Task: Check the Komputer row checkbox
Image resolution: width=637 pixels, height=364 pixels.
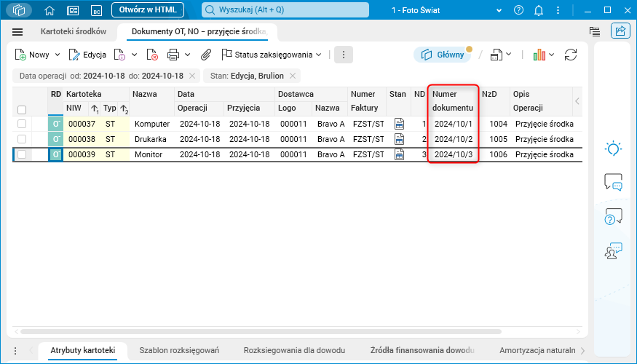Action: [22, 124]
